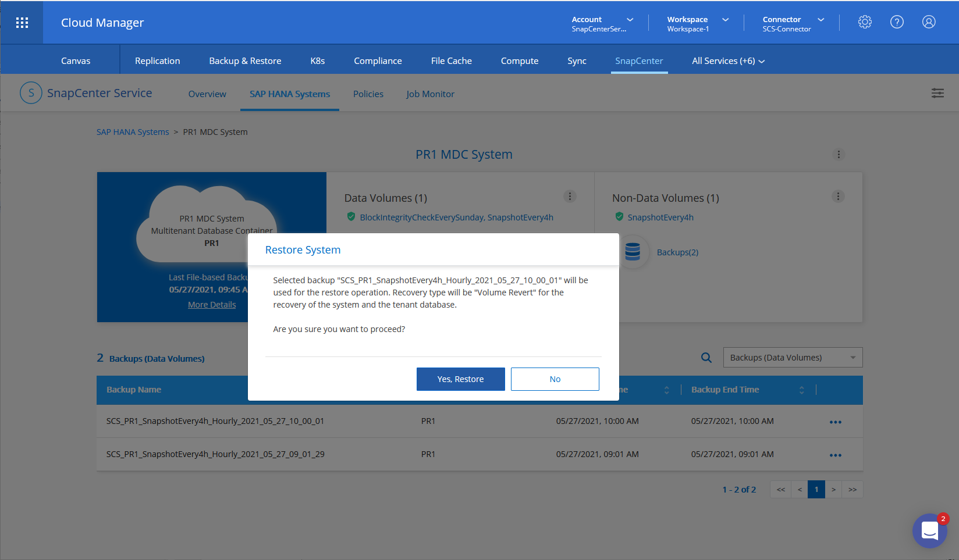Viewport: 959px width, 560px height.
Task: Open PR1 MDC System options menu
Action: [839, 155]
